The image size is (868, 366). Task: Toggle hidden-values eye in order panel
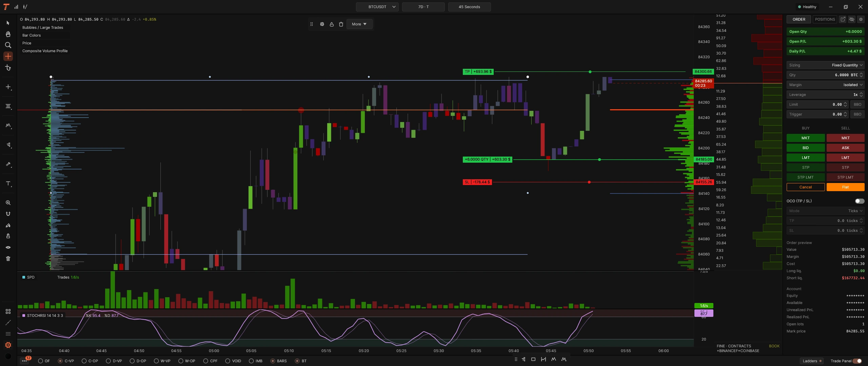coord(852,19)
